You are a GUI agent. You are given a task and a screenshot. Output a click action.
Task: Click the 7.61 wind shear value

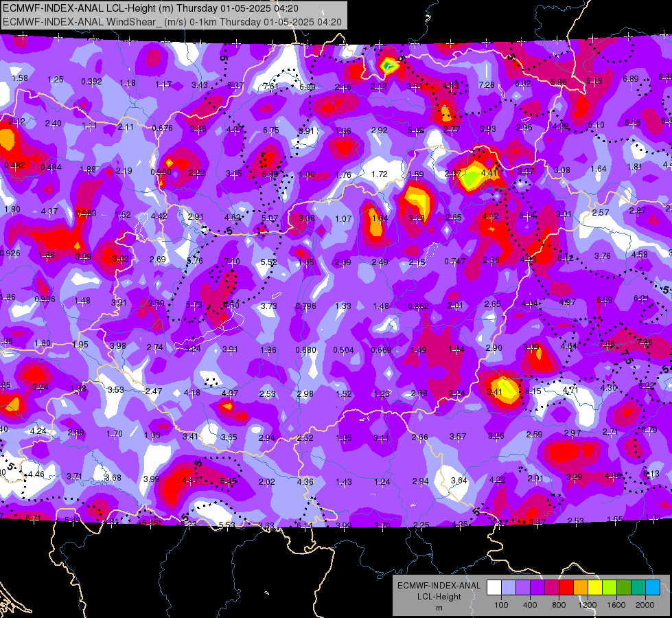pyautogui.click(x=271, y=87)
